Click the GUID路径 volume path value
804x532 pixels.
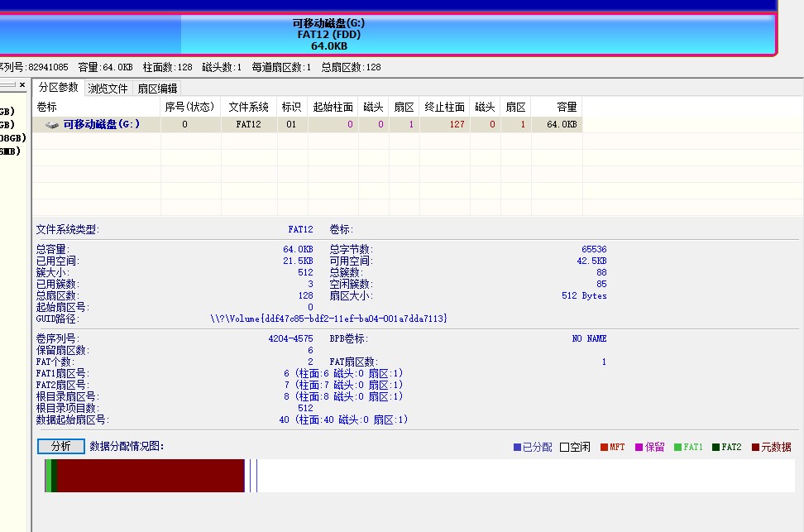(x=328, y=319)
